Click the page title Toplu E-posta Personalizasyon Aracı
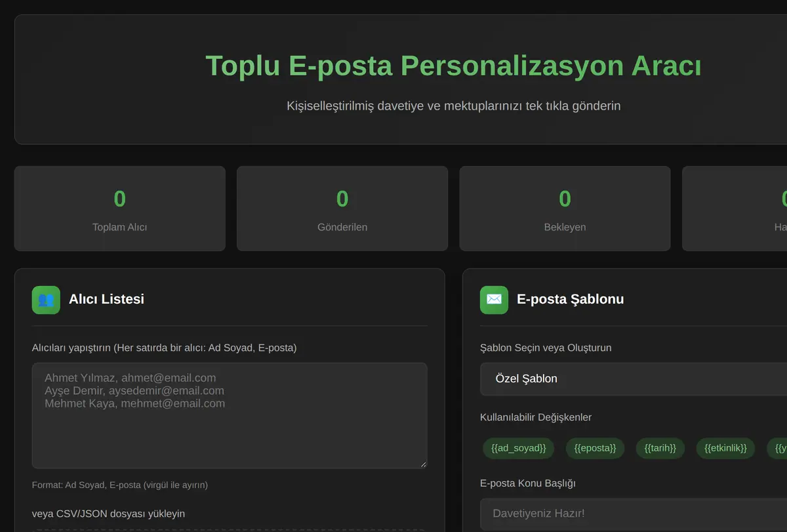 click(x=453, y=66)
